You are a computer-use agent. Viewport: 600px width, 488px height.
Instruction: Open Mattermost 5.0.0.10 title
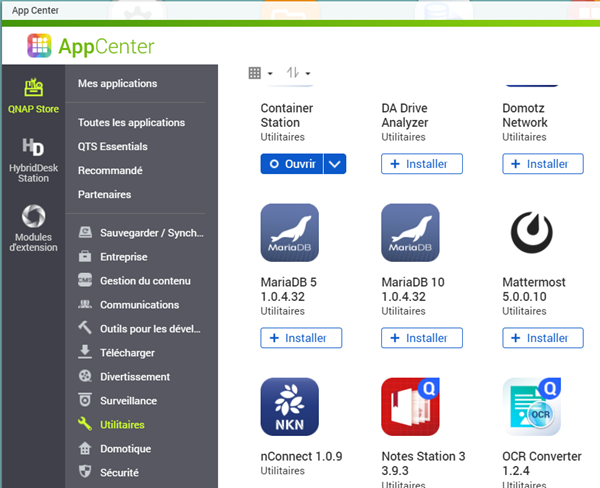pyautogui.click(x=534, y=289)
